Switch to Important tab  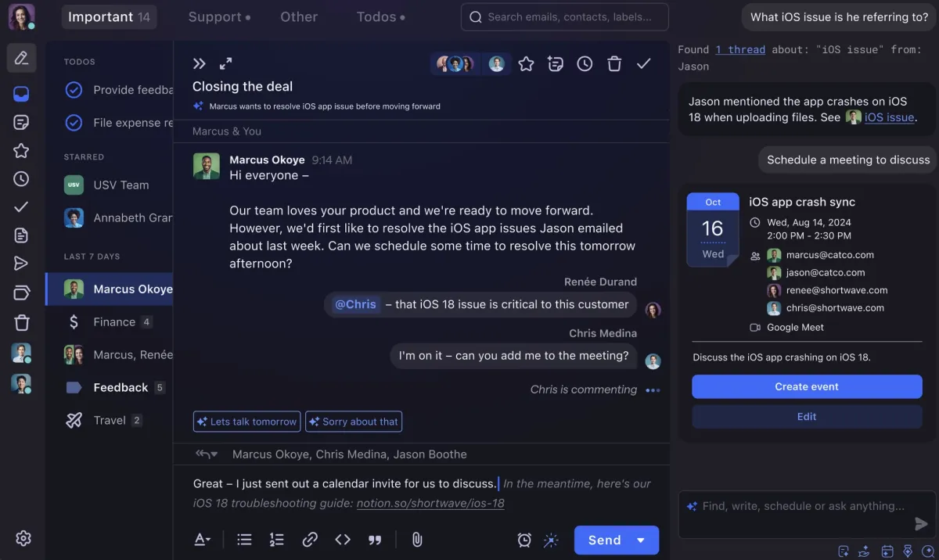(x=109, y=16)
